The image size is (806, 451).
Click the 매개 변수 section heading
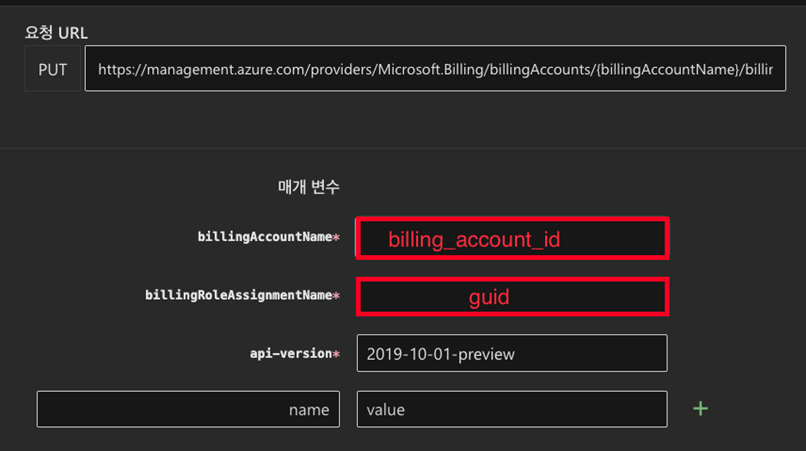[308, 187]
